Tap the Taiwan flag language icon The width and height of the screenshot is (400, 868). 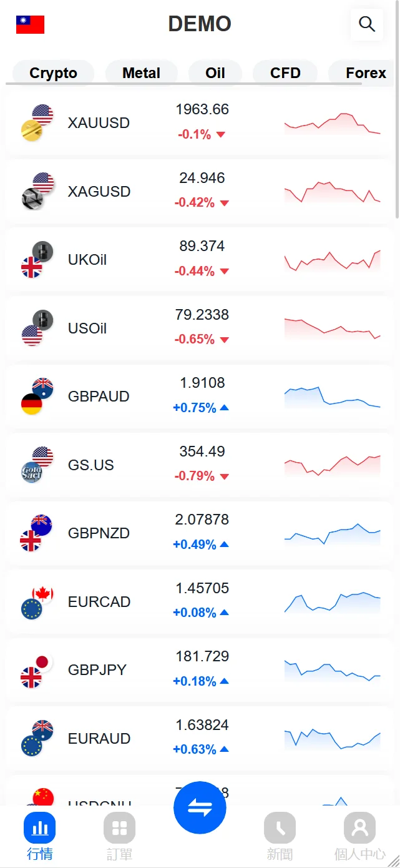[x=30, y=25]
